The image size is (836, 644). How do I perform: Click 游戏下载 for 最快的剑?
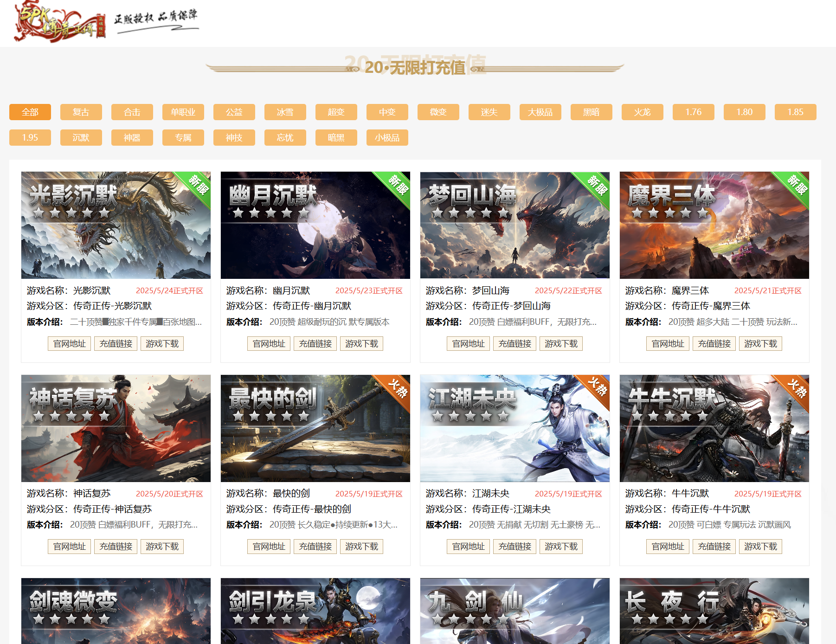point(362,547)
